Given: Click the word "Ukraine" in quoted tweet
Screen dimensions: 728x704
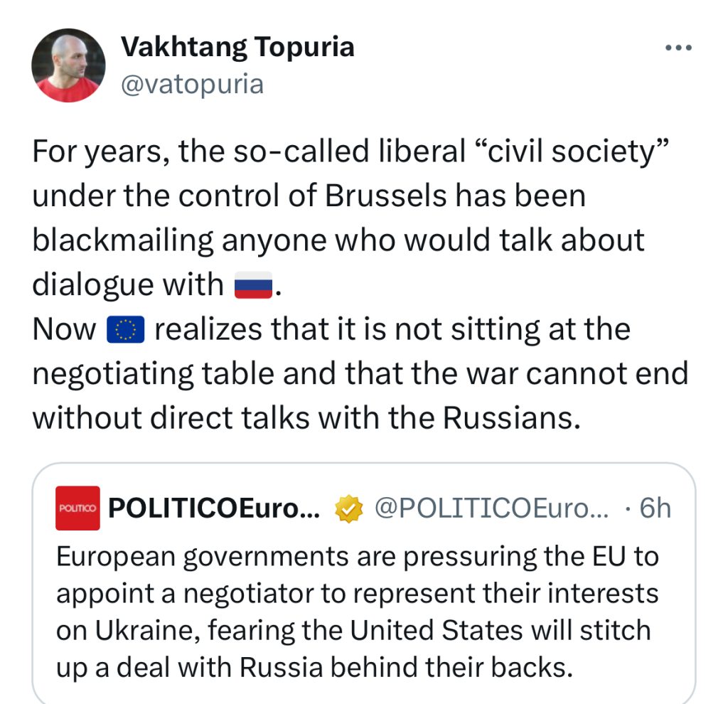Looking at the screenshot, I should 148,630.
